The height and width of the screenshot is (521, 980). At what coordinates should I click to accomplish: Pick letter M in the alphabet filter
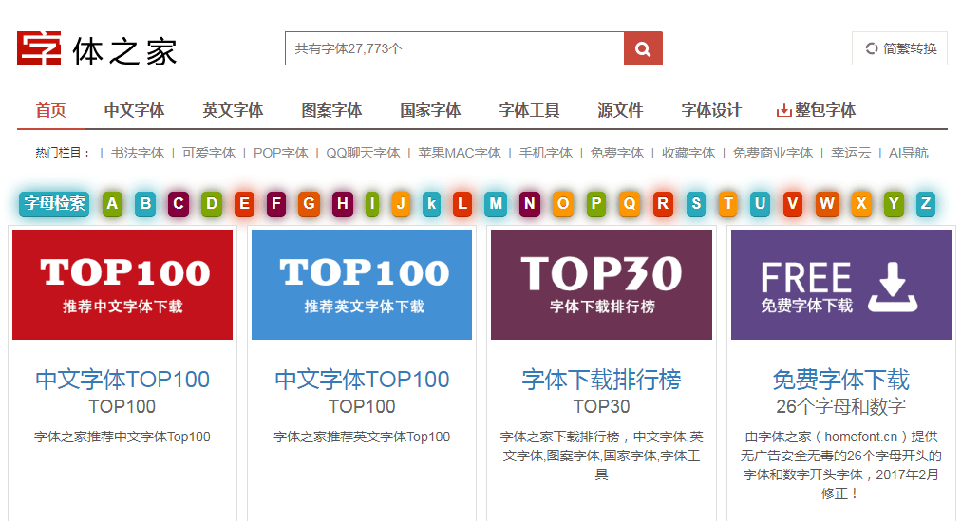tap(496, 203)
